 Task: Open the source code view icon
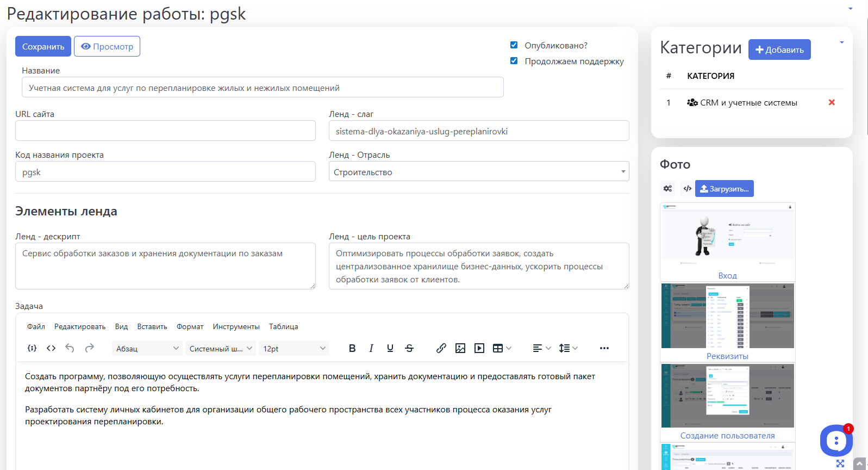51,348
